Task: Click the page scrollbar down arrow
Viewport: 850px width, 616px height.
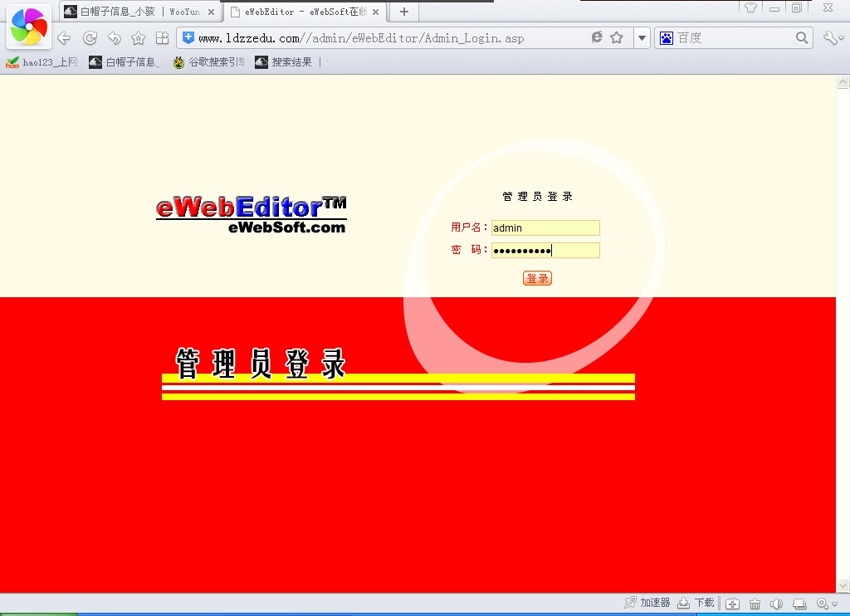Action: click(x=843, y=585)
